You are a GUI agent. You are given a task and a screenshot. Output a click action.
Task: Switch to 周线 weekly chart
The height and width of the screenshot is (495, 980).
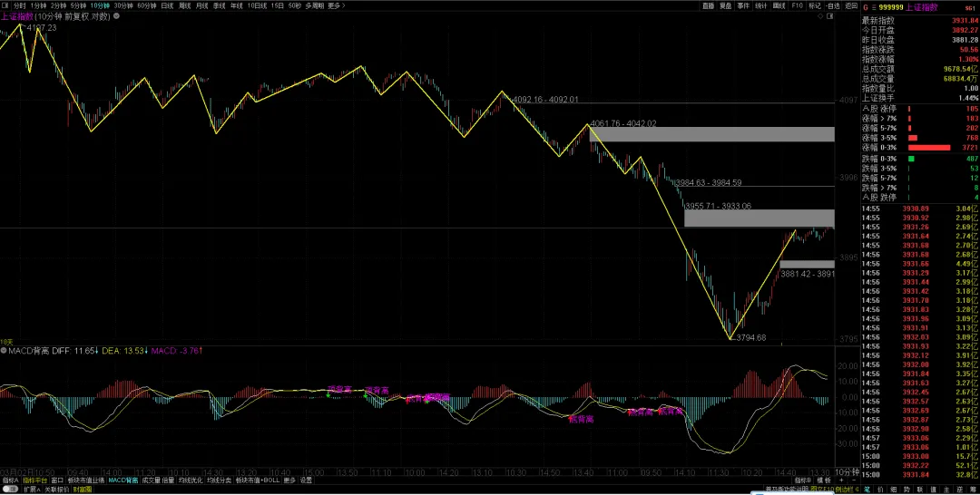pyautogui.click(x=184, y=5)
